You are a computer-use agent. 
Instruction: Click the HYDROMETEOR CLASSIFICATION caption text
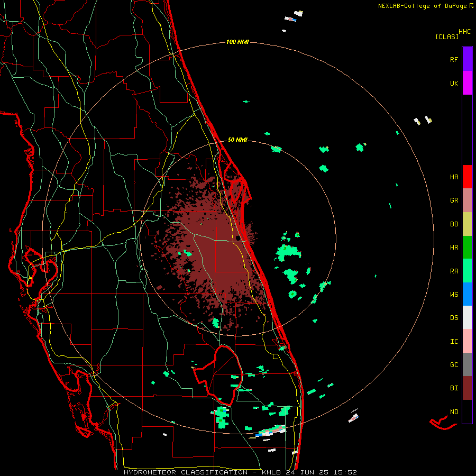click(186, 472)
